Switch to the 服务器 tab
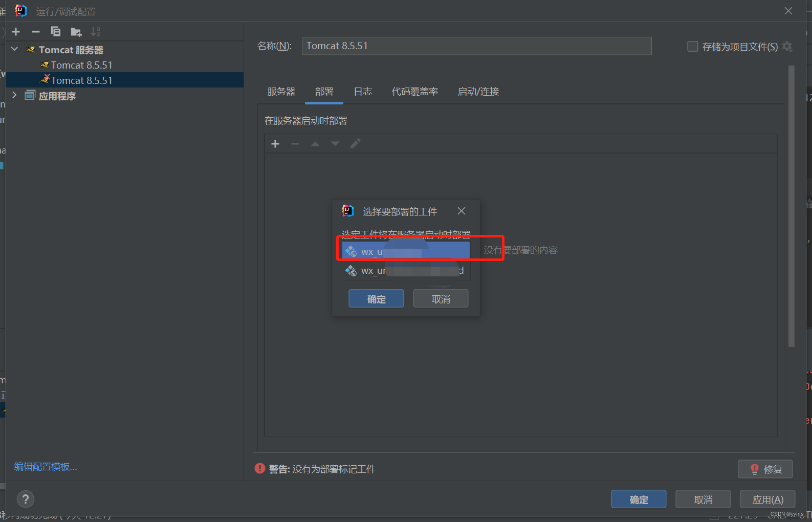812x522 pixels. point(281,92)
